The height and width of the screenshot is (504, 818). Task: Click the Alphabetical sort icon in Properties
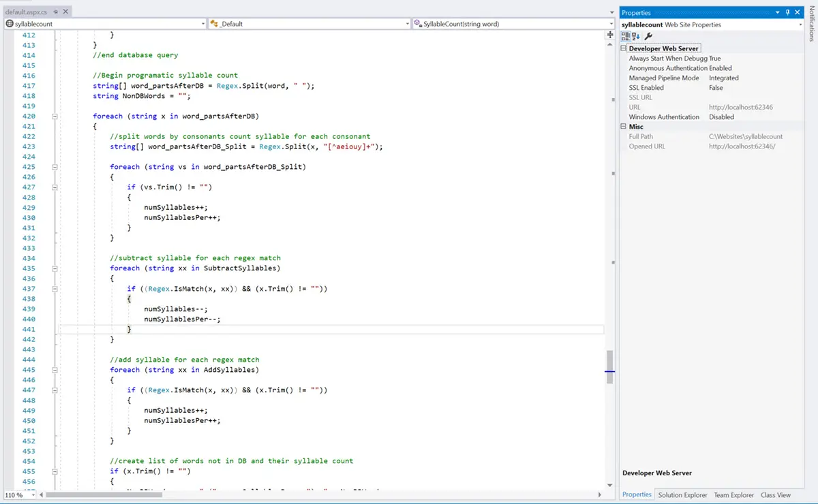tap(635, 36)
